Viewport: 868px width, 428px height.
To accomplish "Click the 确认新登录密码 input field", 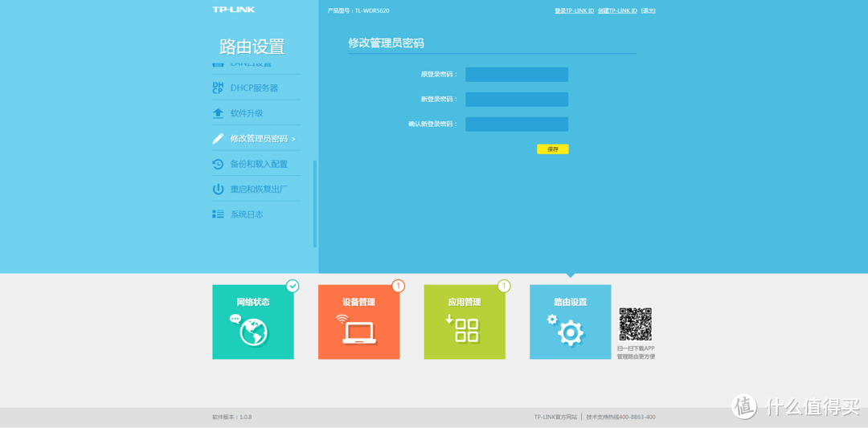I will click(517, 124).
